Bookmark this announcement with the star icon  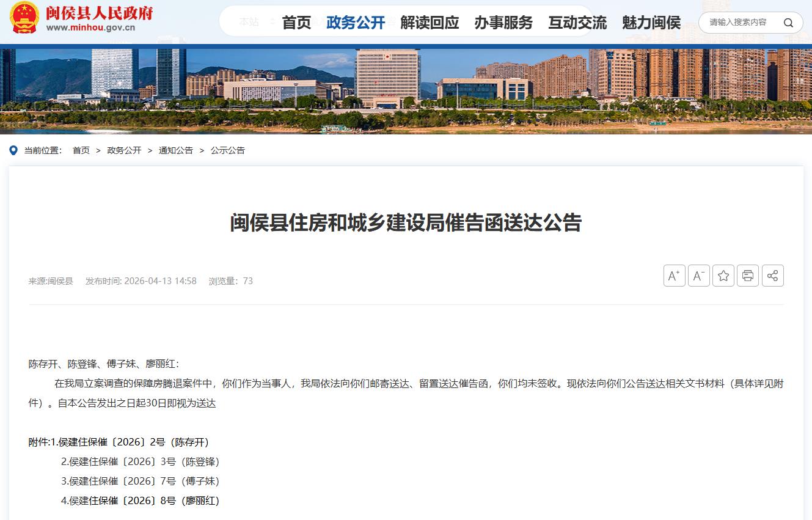(x=723, y=276)
